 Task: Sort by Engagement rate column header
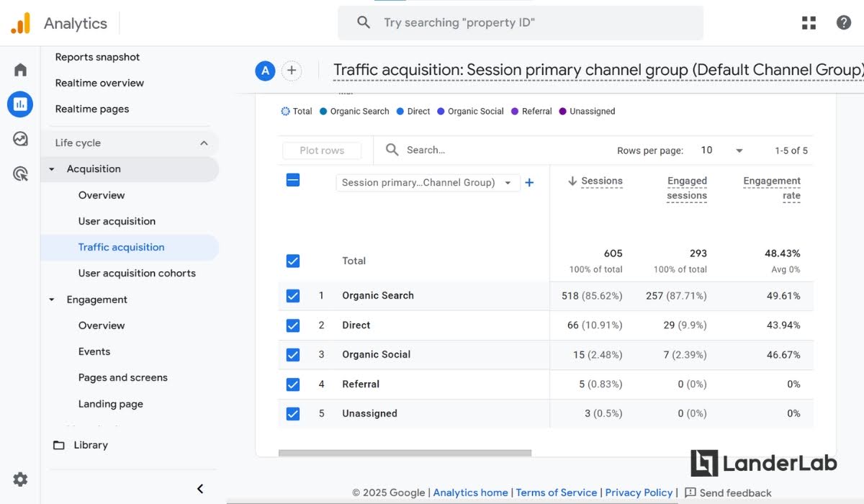[772, 188]
